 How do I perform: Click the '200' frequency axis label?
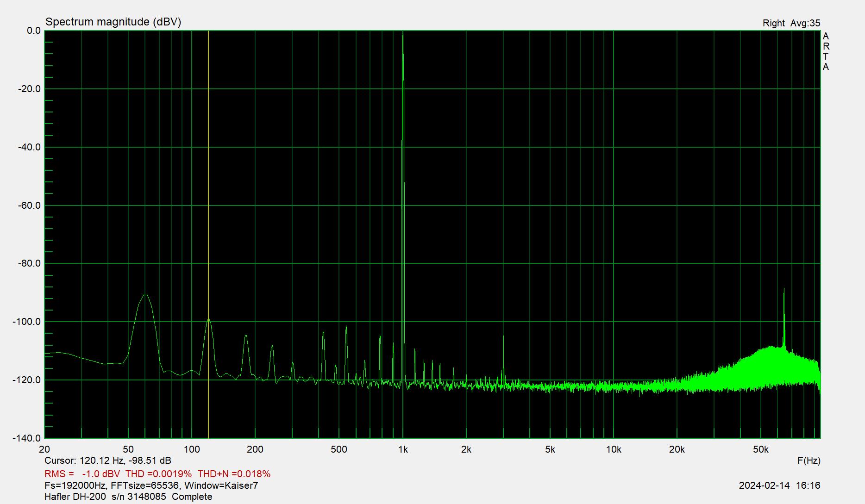pyautogui.click(x=255, y=449)
